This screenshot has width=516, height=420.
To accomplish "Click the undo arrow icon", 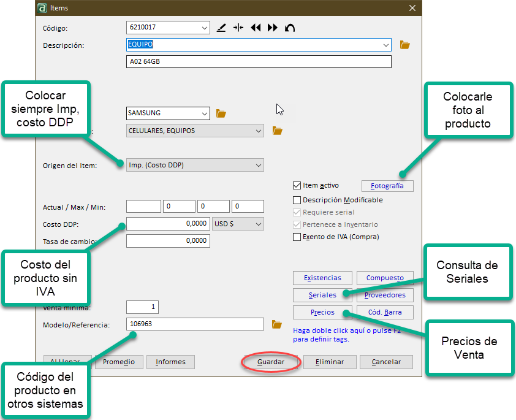I will [x=290, y=28].
